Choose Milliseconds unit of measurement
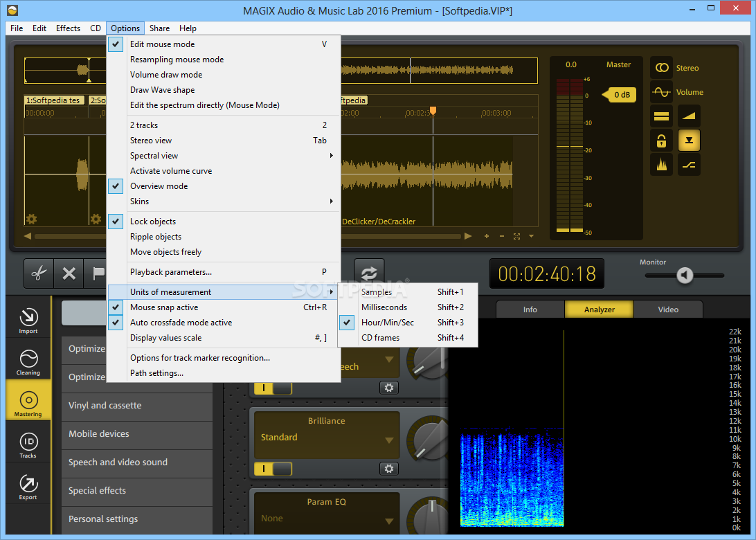 point(408,307)
